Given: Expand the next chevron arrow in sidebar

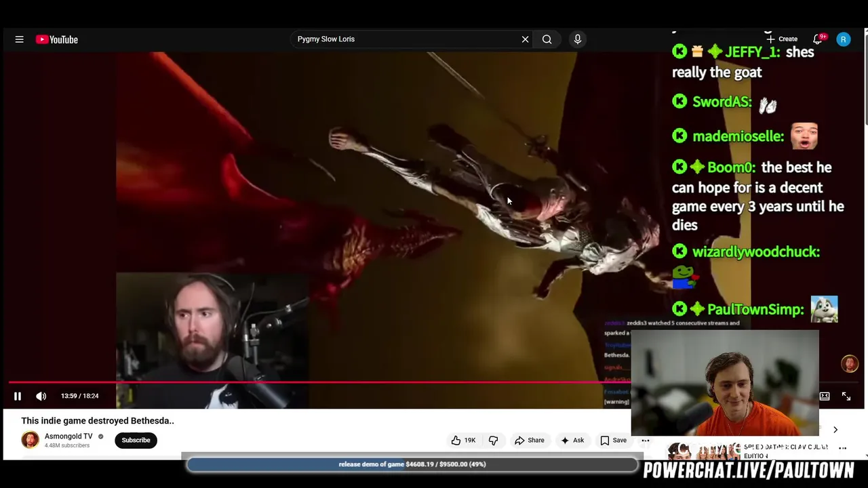Looking at the screenshot, I should click(835, 430).
